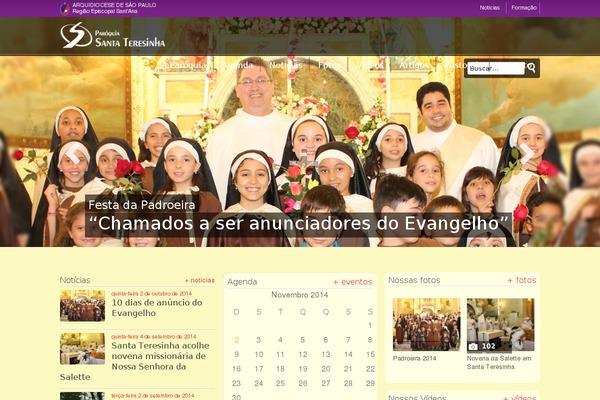The width and height of the screenshot is (600, 400).
Task: Open the Fotos menu item
Action: pos(329,65)
